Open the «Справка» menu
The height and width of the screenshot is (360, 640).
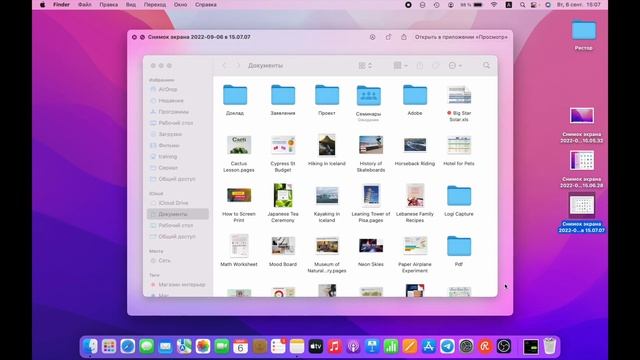click(x=206, y=4)
